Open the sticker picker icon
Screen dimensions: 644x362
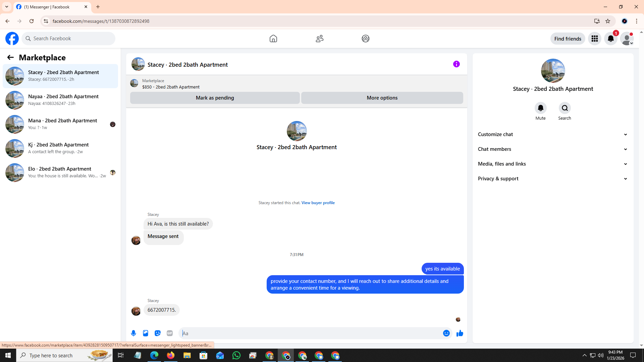(158, 333)
